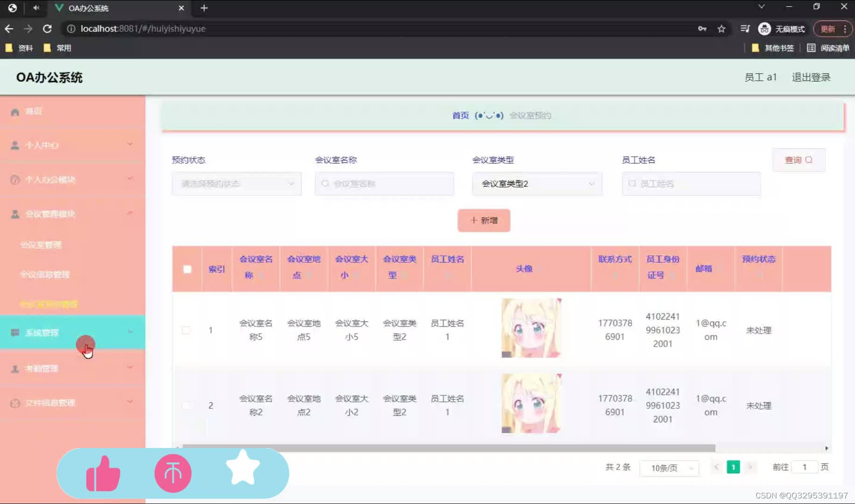The height and width of the screenshot is (504, 855).
Task: Expand the 考勤管理 chevron
Action: point(130,367)
